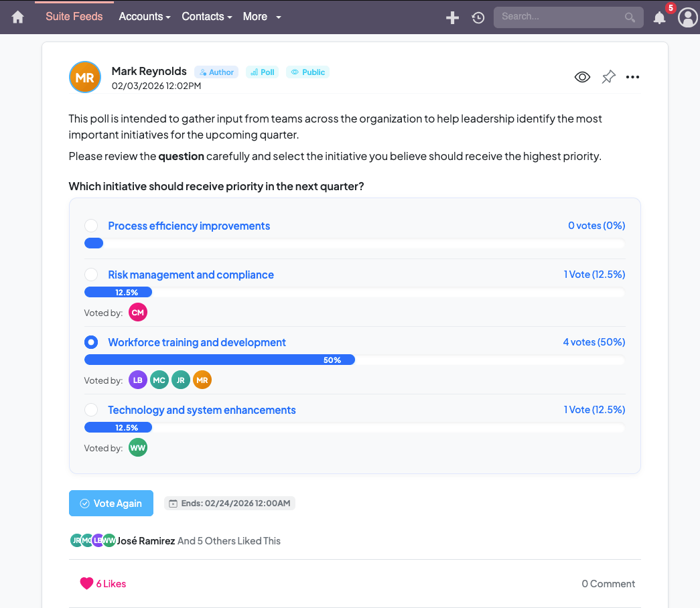Pin Mark Reynolds' poll post
Image resolution: width=700 pixels, height=608 pixels.
tap(608, 76)
